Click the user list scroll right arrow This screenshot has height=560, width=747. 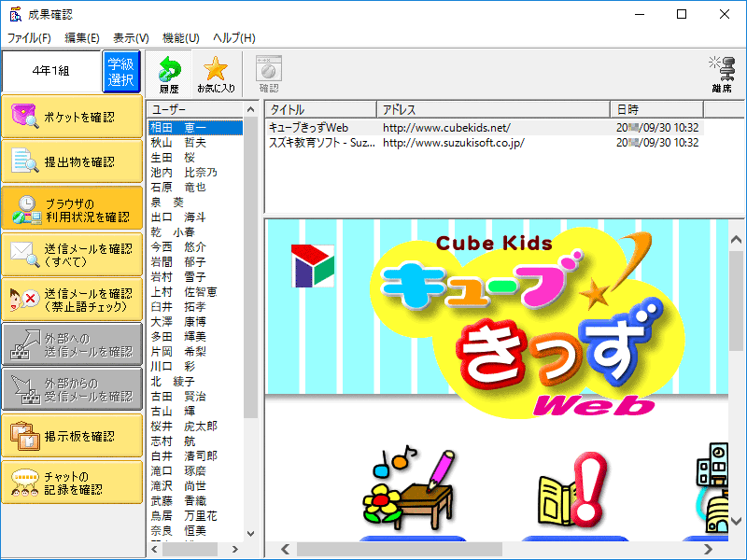(235, 549)
